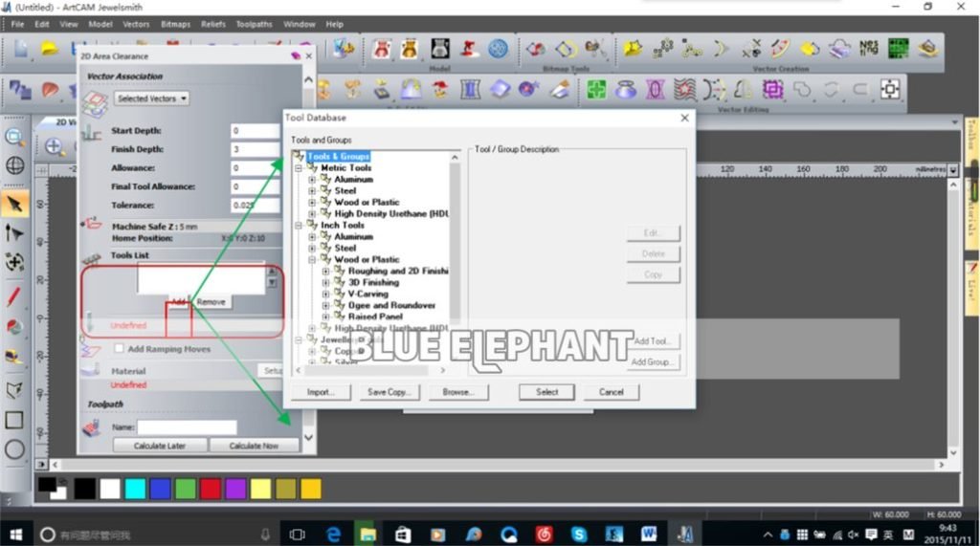
Task: Click the purple square group icon in Vector Editing
Action: pyautogui.click(x=772, y=90)
